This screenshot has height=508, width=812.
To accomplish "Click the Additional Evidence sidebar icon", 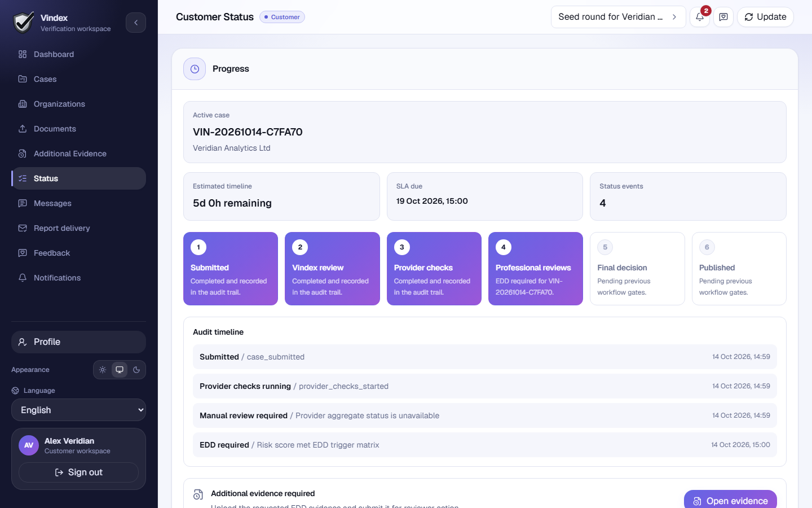I will tap(23, 154).
